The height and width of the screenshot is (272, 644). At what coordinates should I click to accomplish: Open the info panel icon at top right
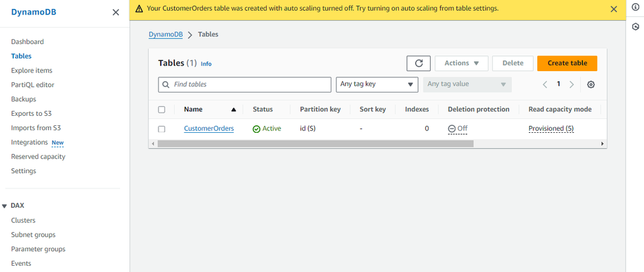(x=635, y=8)
